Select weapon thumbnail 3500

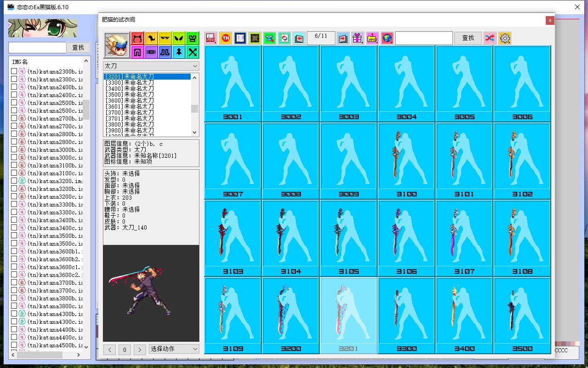pos(522,316)
